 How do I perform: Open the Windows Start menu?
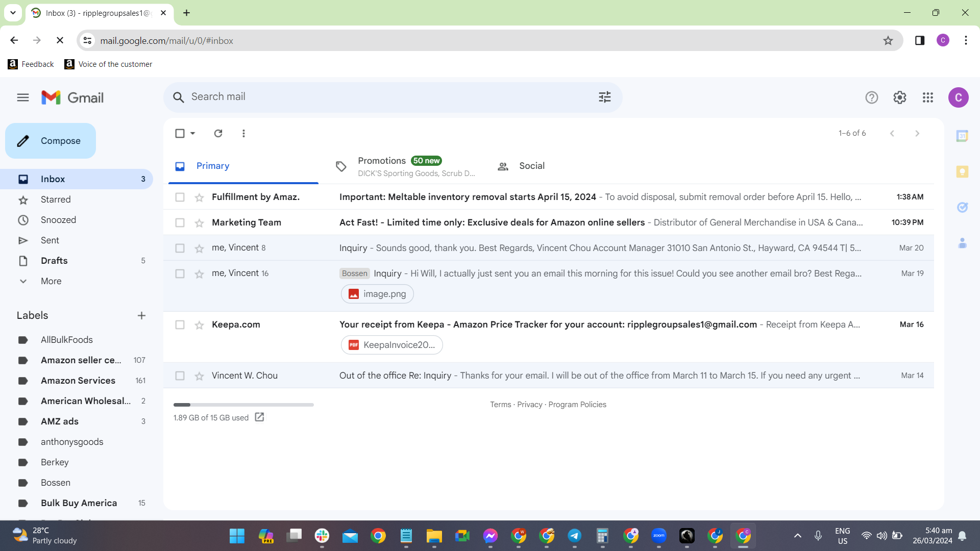coord(237,536)
